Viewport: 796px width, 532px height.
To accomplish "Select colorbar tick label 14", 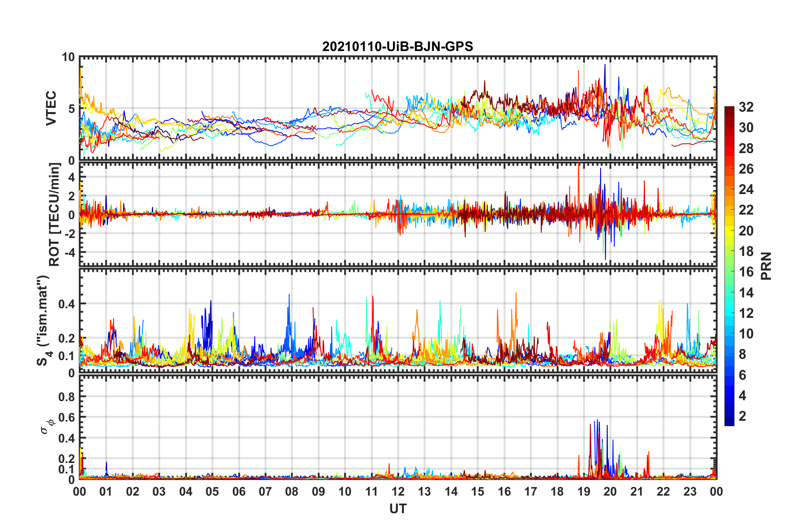I will click(746, 293).
